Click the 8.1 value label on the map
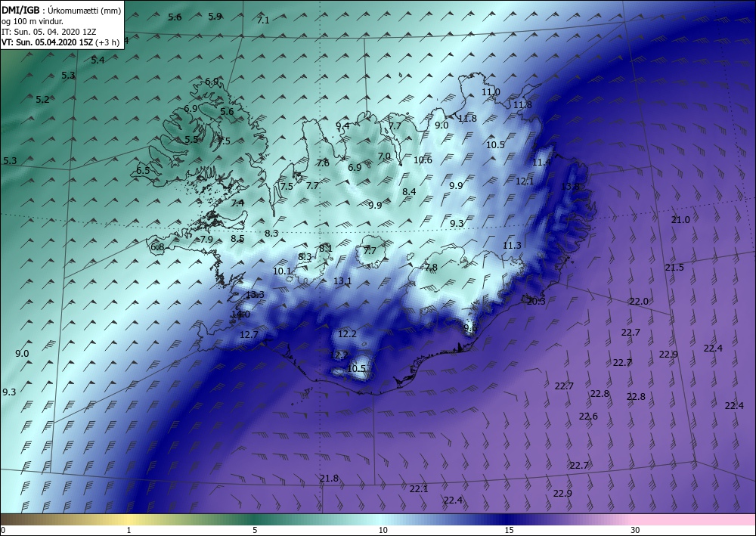This screenshot has height=536, width=756. click(x=326, y=248)
